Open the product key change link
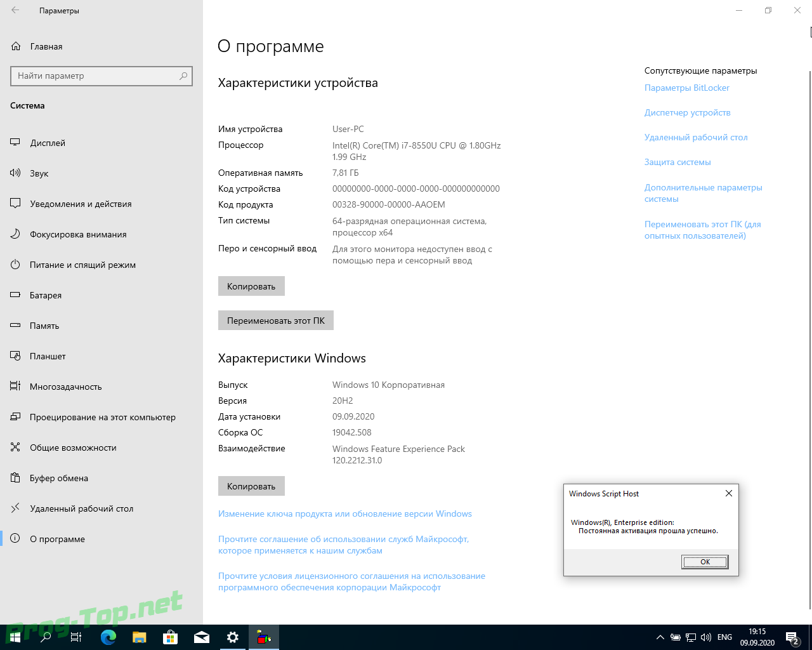The width and height of the screenshot is (812, 650). pos(345,514)
